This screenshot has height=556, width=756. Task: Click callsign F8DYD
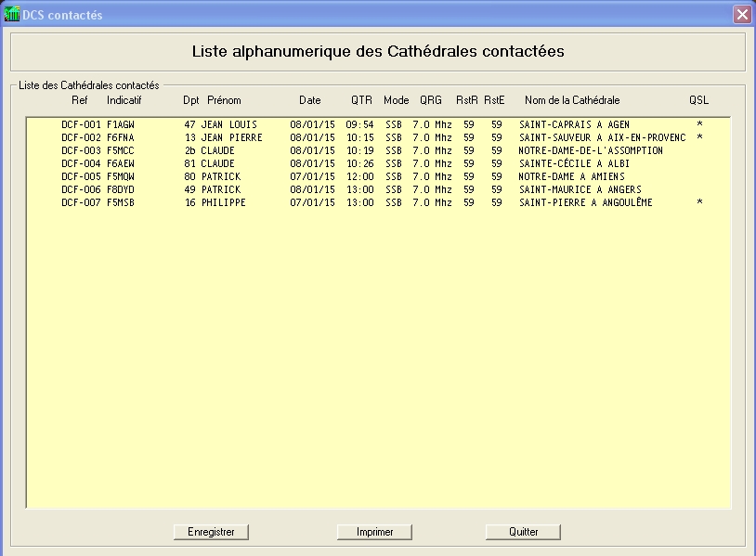(x=121, y=189)
